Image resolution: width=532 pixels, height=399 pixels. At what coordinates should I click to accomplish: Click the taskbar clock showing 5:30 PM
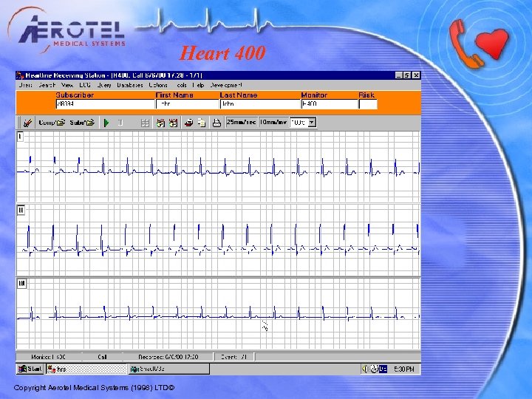404,369
